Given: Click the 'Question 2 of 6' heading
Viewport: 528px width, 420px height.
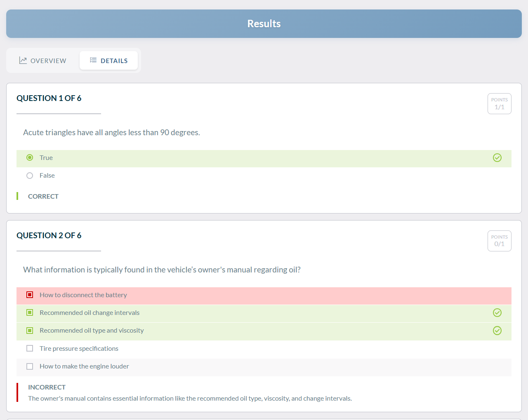Looking at the screenshot, I should [49, 235].
